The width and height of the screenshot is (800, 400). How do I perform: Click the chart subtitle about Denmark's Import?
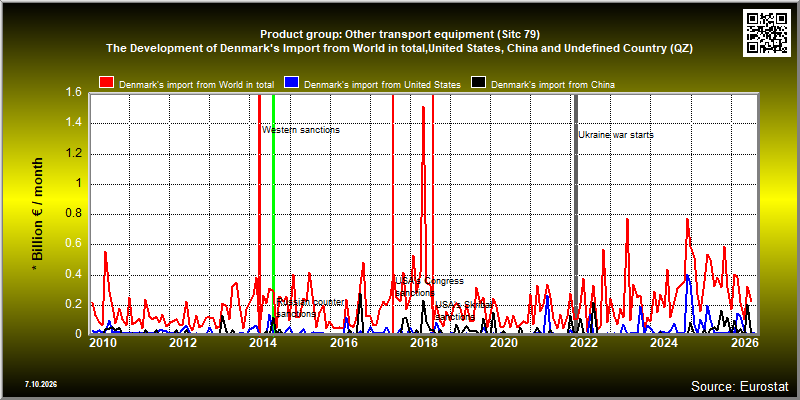399,48
